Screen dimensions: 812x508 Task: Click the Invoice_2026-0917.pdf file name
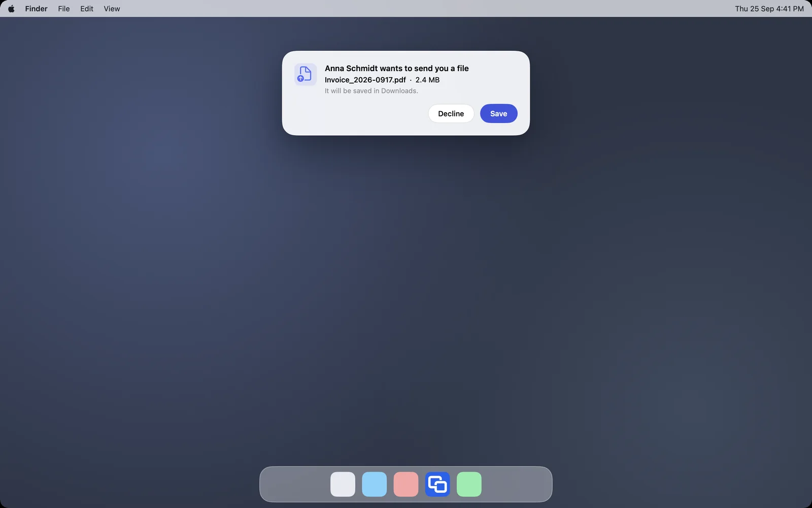(365, 80)
